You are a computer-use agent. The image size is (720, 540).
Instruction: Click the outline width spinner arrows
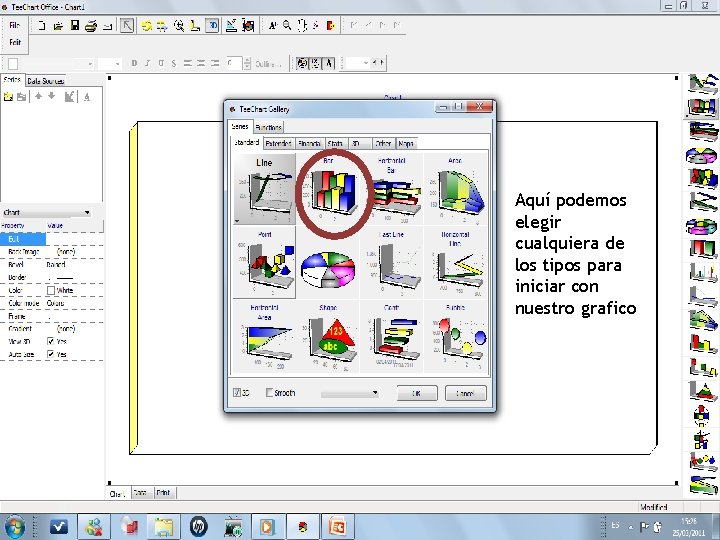coord(247,63)
